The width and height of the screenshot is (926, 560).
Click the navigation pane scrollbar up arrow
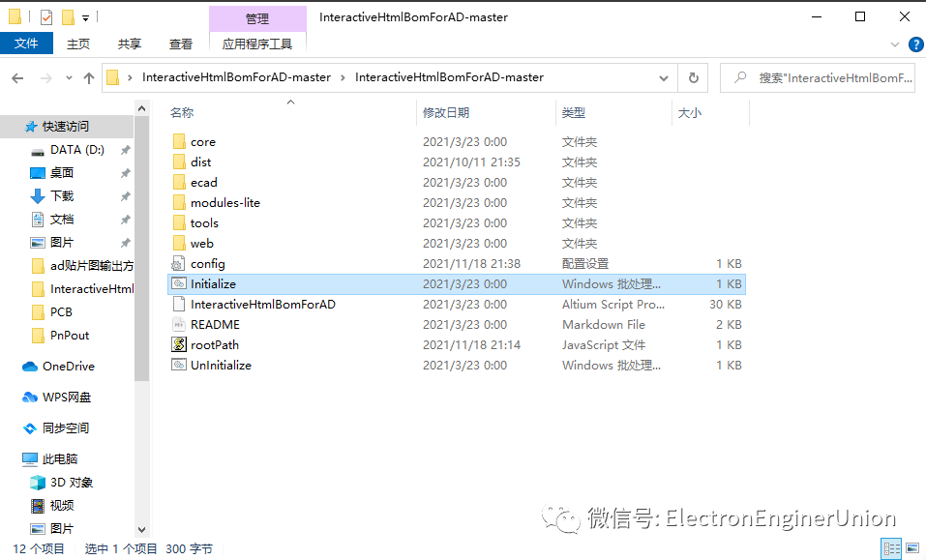(141, 108)
